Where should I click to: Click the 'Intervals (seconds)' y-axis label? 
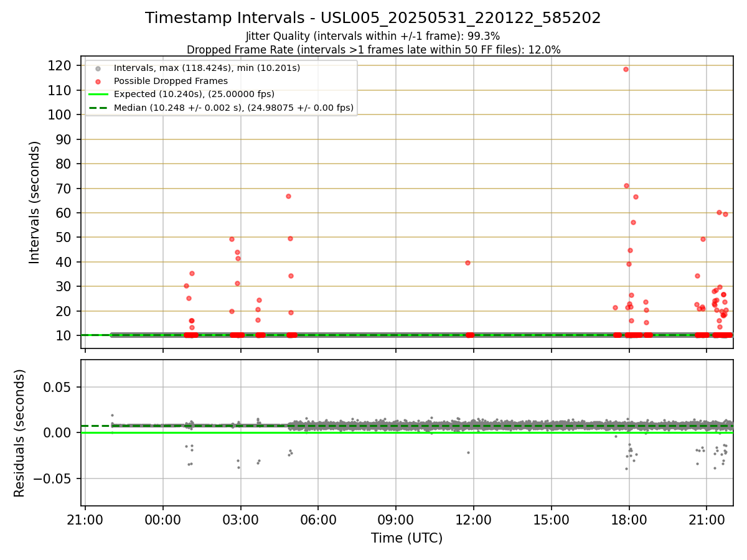pos(35,202)
